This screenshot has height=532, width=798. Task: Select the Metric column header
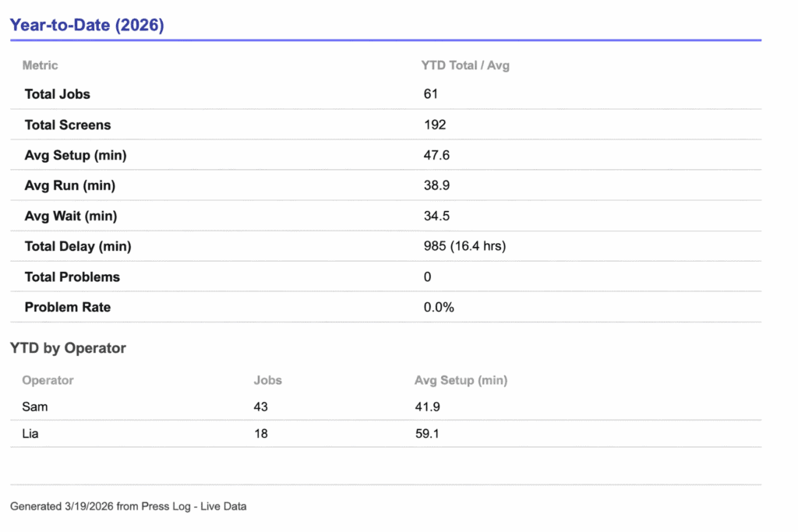[40, 65]
